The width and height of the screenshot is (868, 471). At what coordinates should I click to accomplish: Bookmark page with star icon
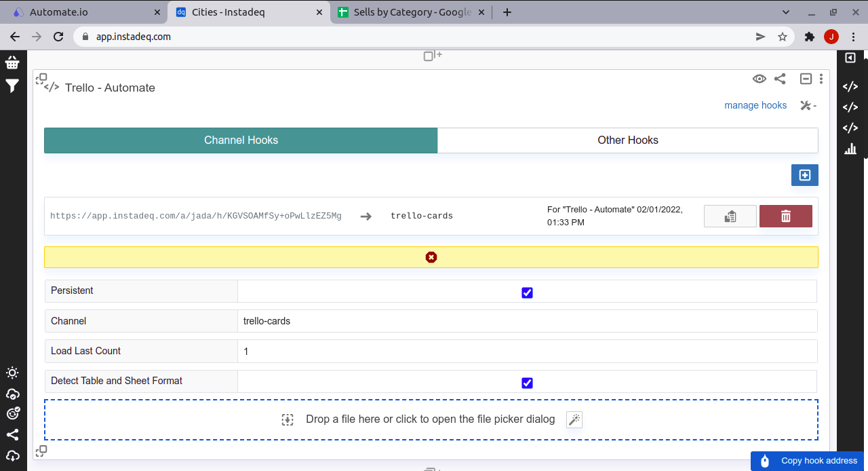pos(783,37)
